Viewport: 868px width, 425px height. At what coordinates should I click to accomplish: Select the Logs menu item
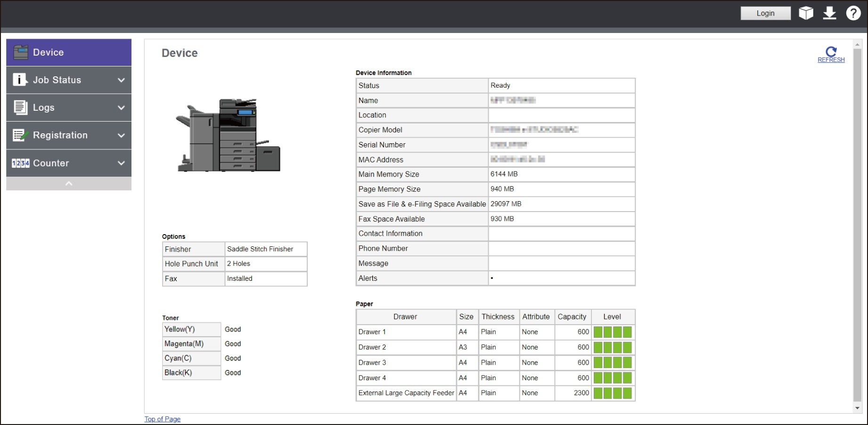click(44, 107)
